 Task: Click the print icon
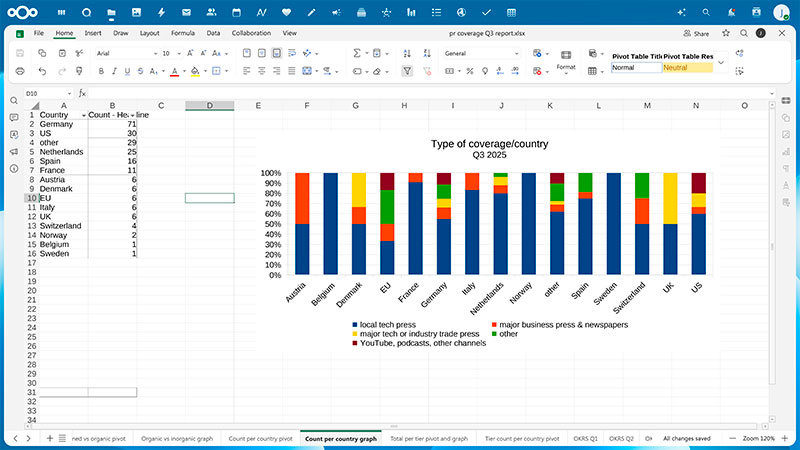20,71
